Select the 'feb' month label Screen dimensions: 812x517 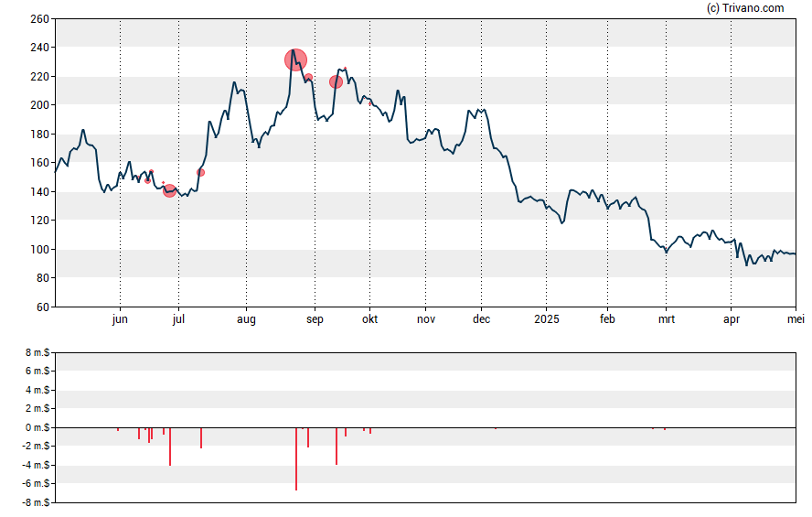pyautogui.click(x=607, y=319)
